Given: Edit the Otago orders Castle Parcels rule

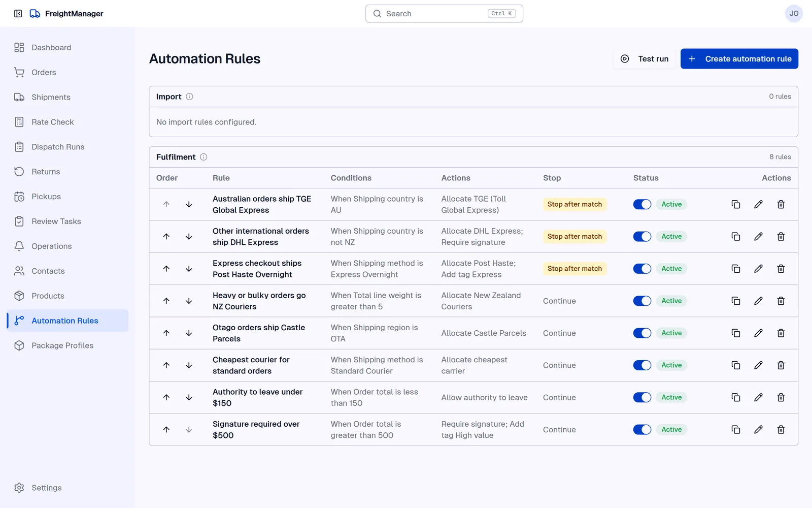Looking at the screenshot, I should (758, 333).
